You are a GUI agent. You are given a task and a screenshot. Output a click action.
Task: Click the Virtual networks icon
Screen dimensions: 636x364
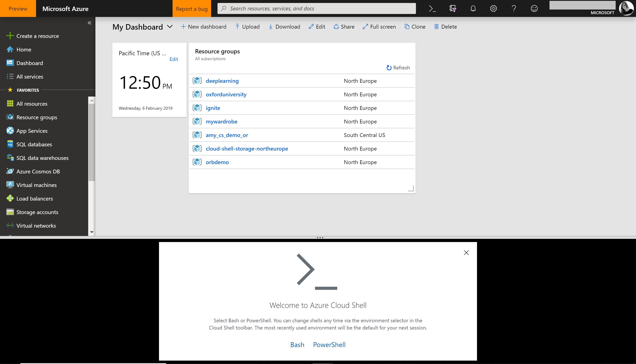(10, 226)
